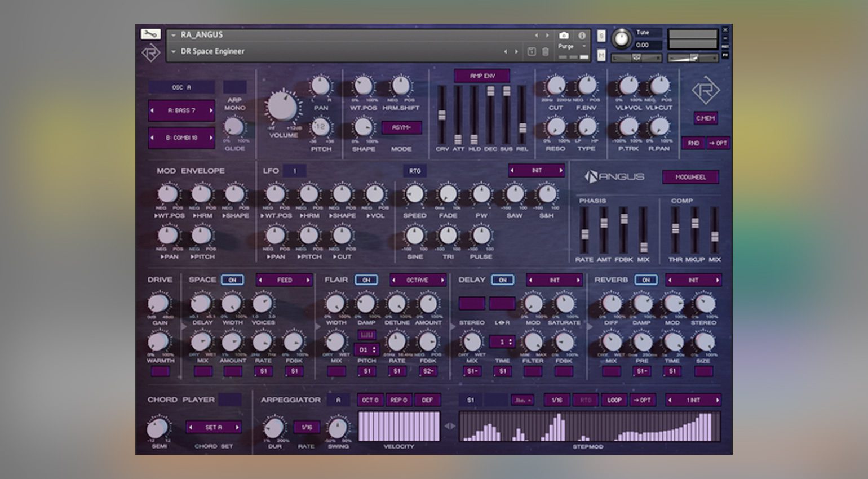Click the filter CUT knob
The width and height of the screenshot is (868, 479).
(556, 86)
